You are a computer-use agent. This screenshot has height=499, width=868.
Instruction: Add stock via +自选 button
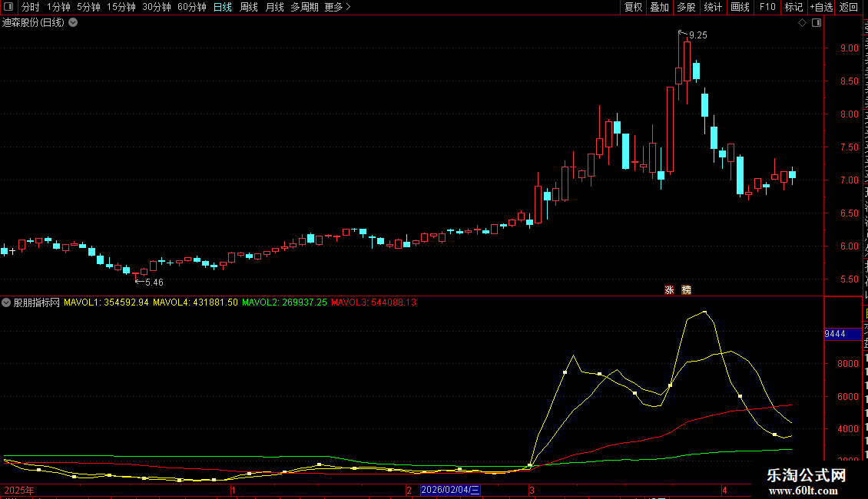821,7
